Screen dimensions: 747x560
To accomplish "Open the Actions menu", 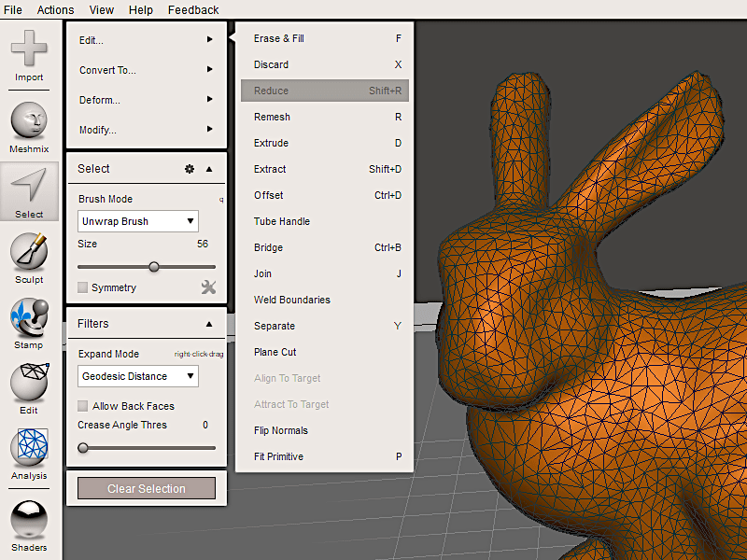I will coord(56,9).
